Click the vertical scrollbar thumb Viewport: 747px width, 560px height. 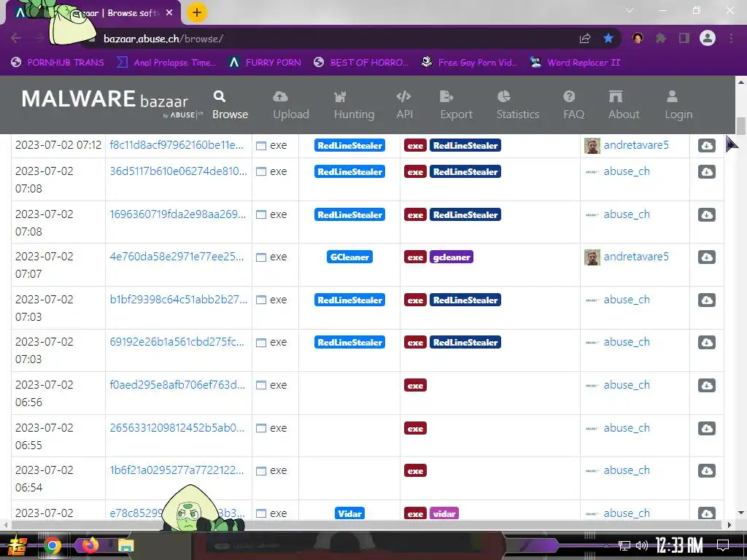[741, 125]
